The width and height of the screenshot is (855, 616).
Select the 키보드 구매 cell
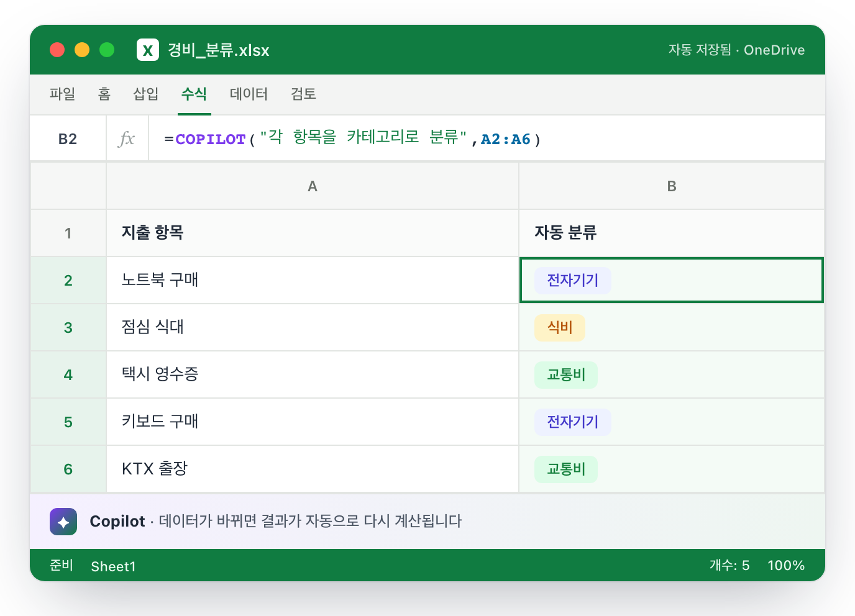click(313, 422)
